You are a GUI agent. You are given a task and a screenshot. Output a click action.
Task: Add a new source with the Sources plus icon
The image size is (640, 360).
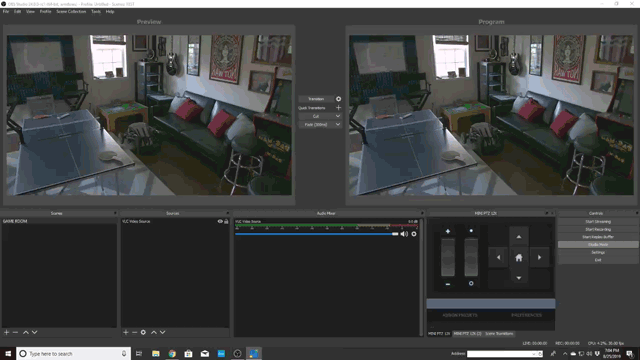[126, 332]
